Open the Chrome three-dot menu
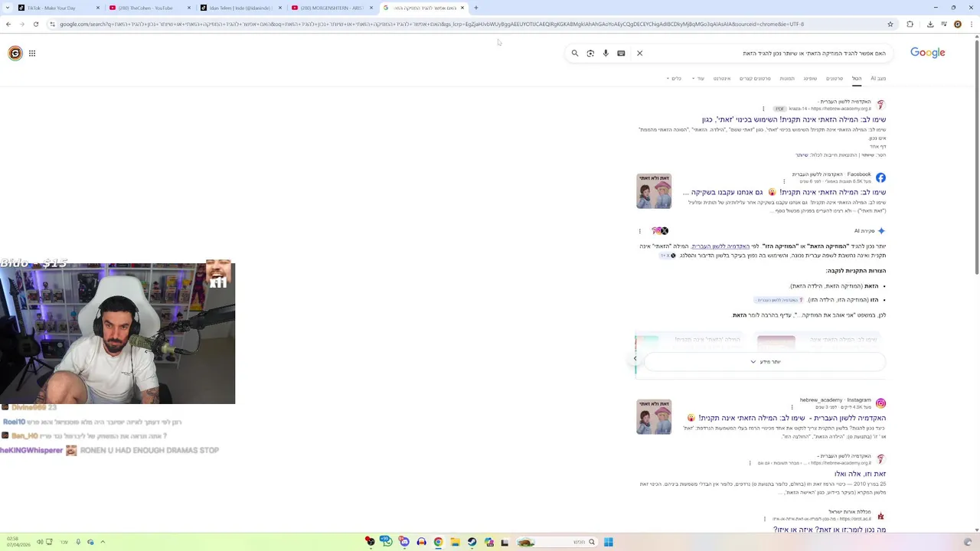Viewport: 980px width, 551px height. click(972, 24)
